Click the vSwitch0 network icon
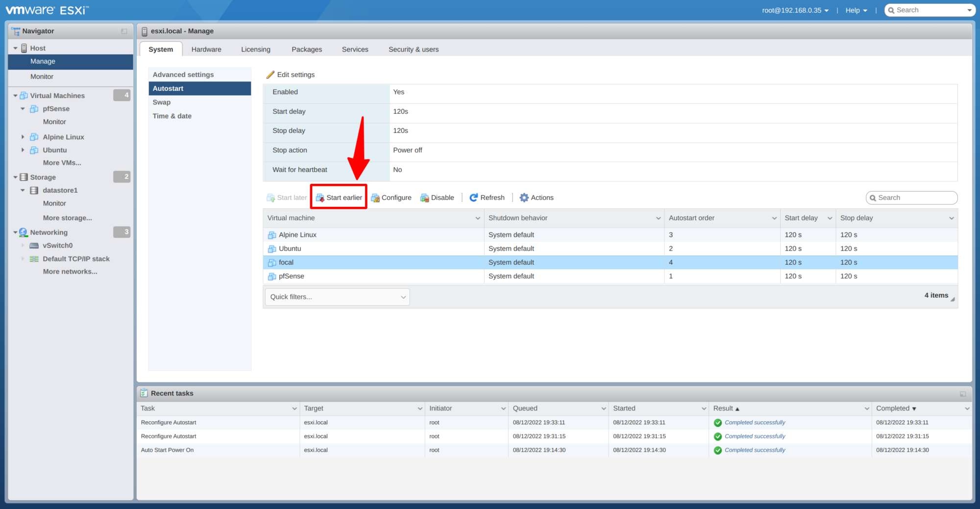The width and height of the screenshot is (980, 509). click(34, 246)
